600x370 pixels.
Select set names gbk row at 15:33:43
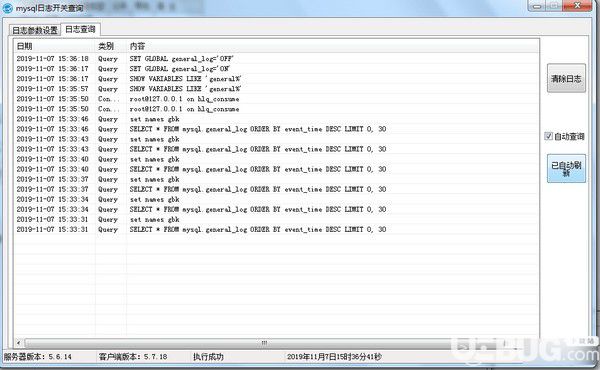276,139
